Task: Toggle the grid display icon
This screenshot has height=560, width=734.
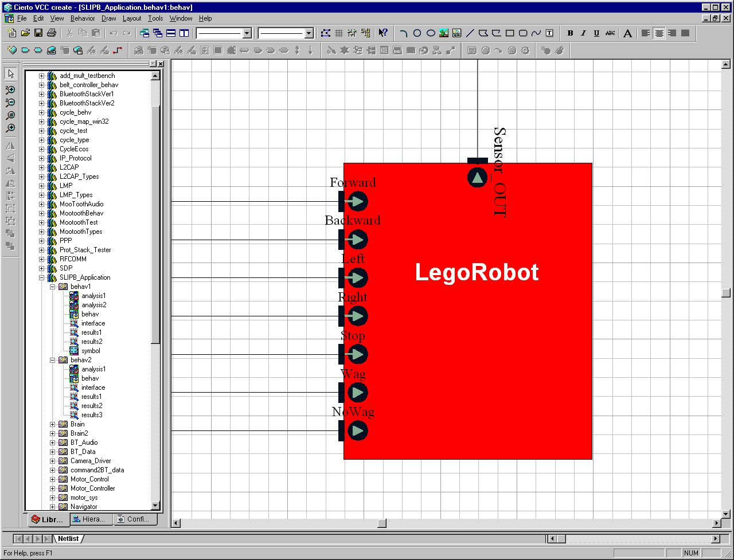Action: 339,33
